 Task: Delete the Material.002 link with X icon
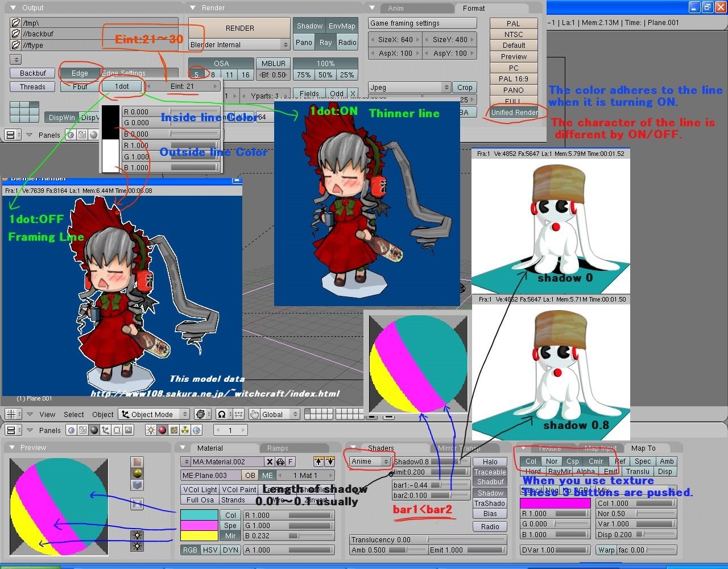pyautogui.click(x=270, y=461)
